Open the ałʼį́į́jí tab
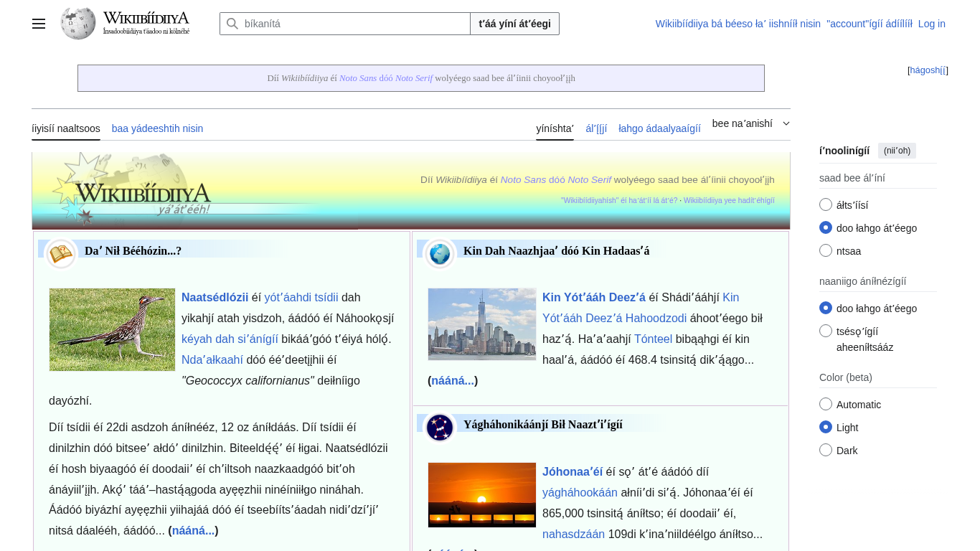Screen dimensions: 980x551 pyautogui.click(x=596, y=128)
